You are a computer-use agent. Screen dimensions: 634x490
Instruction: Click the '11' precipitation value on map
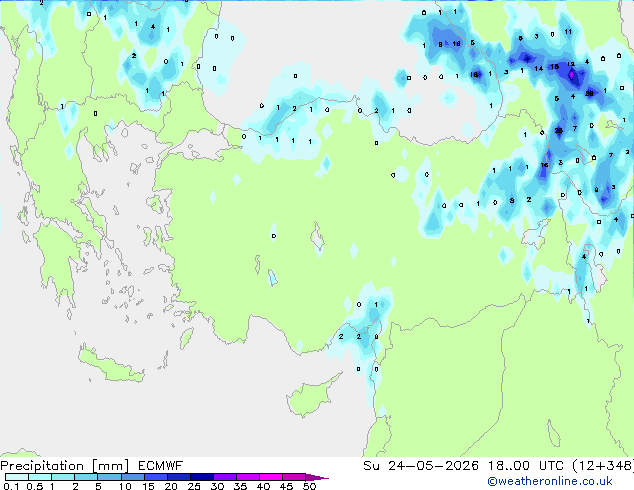coord(568,32)
